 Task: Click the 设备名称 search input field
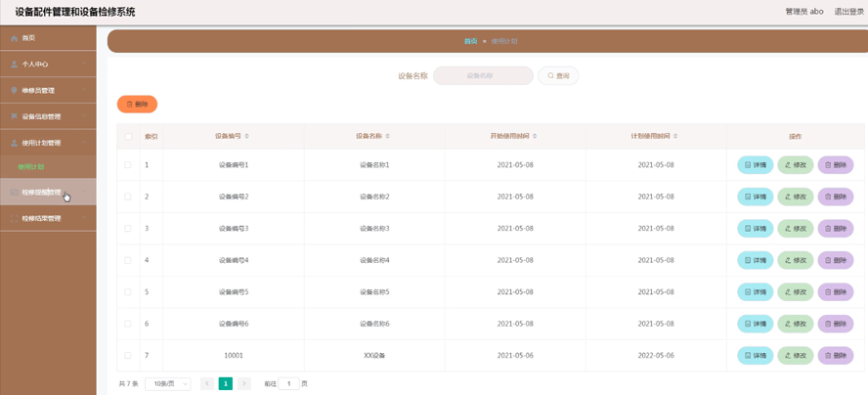click(483, 75)
